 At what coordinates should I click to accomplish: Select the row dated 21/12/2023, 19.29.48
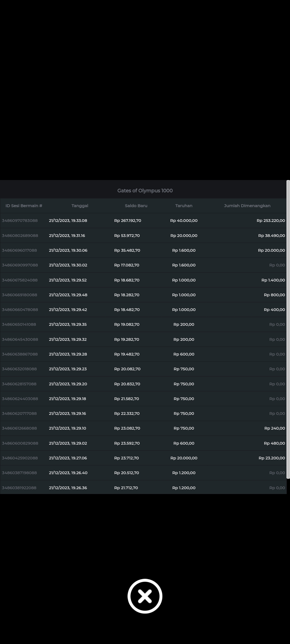coord(68,295)
